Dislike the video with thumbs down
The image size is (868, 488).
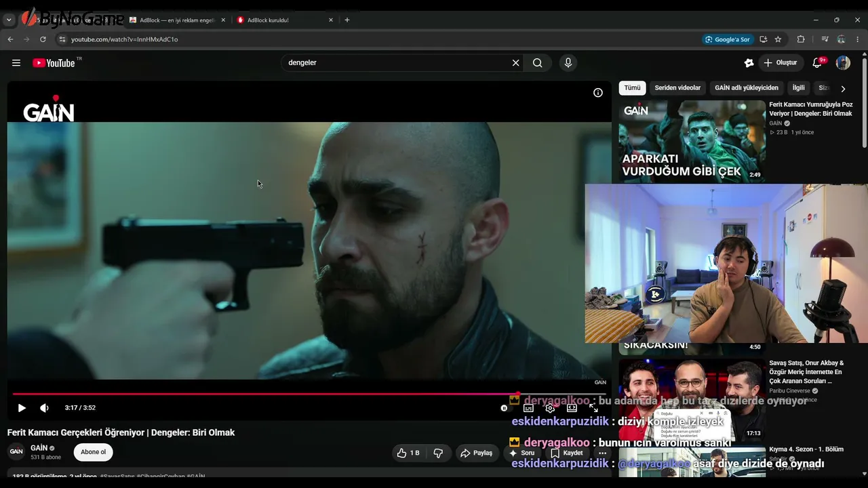[x=439, y=453]
